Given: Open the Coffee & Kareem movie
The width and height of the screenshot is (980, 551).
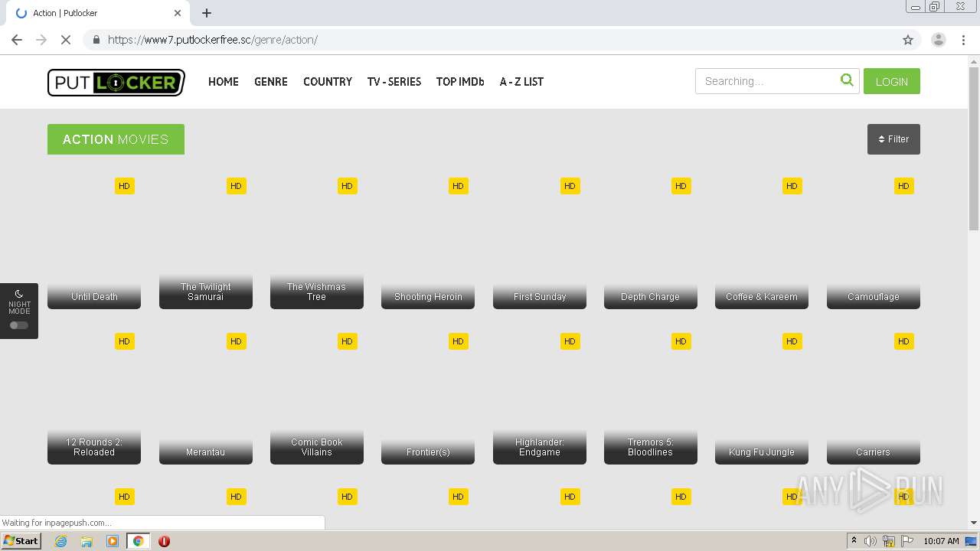Looking at the screenshot, I should pos(762,243).
